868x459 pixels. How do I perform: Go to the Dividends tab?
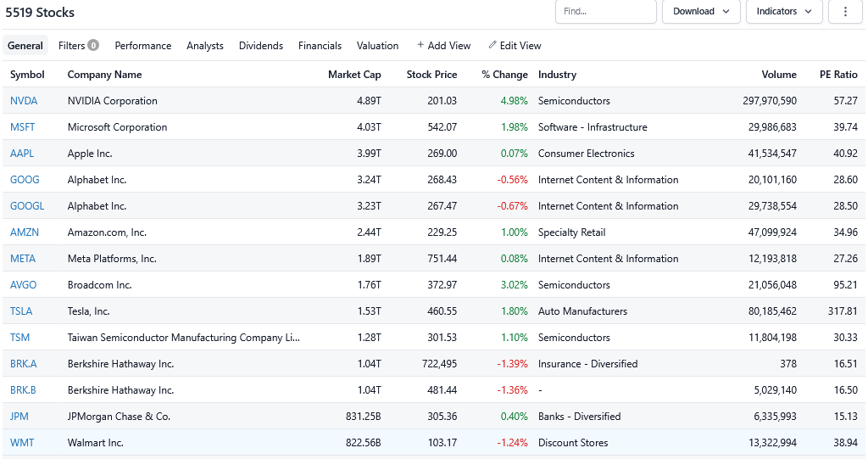(x=261, y=46)
